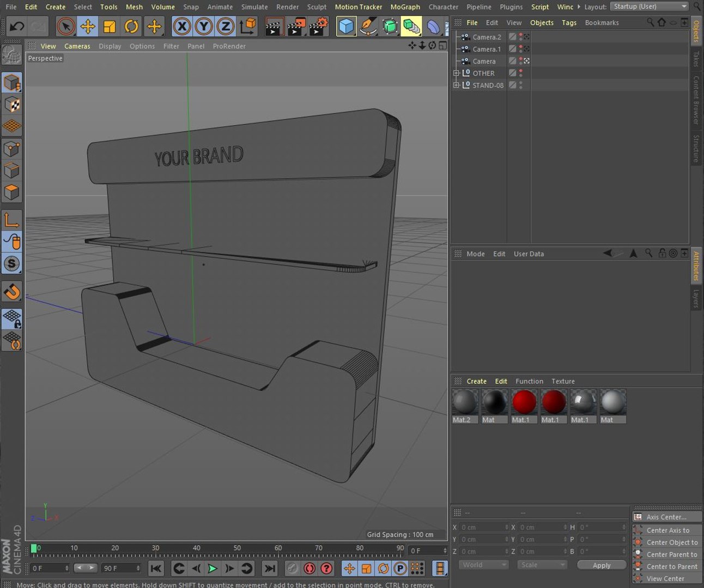Toggle Z axis lock
The width and height of the screenshot is (704, 588).
(x=226, y=26)
